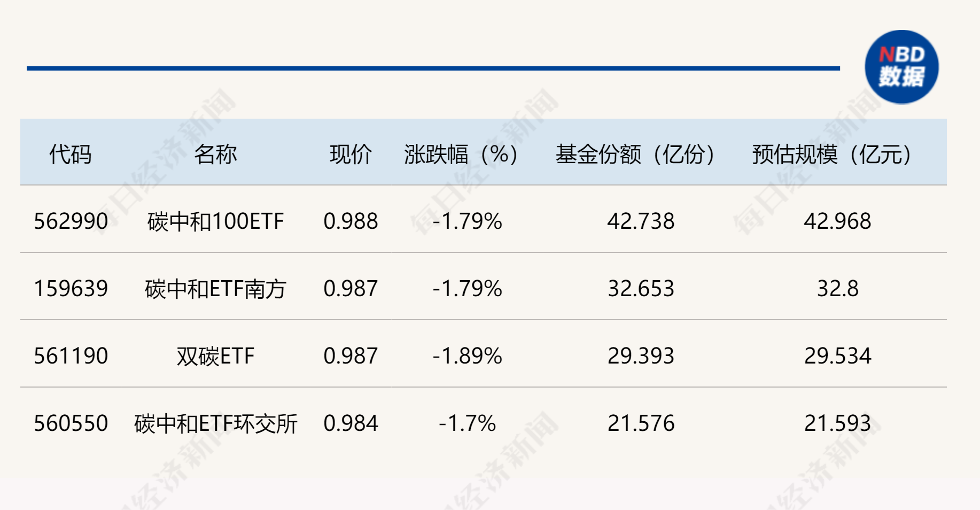Open the 碳中和ETF南方 fund name
The width and height of the screenshot is (980, 510).
(x=215, y=289)
